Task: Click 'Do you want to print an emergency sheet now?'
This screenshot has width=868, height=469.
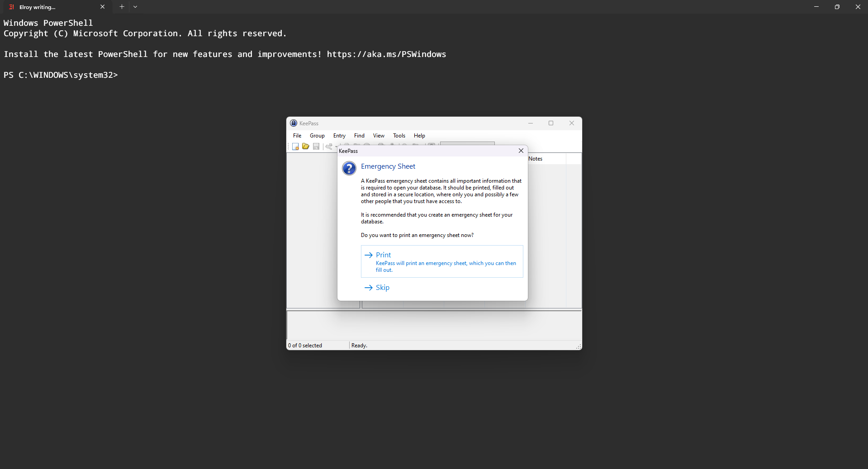Action: click(417, 235)
